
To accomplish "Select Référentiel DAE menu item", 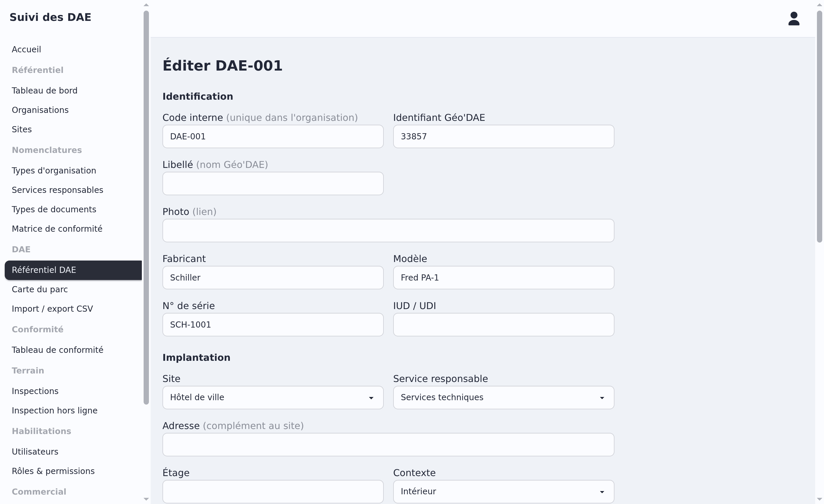I will tap(73, 270).
